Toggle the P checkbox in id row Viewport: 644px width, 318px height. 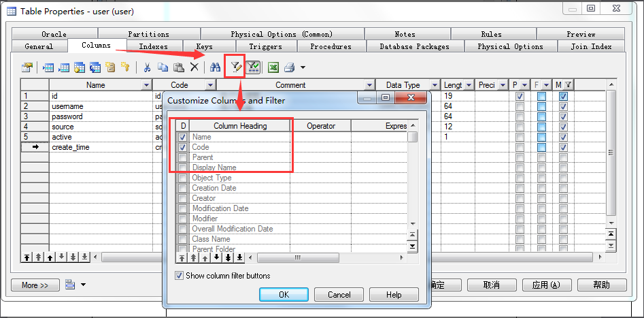pos(520,96)
